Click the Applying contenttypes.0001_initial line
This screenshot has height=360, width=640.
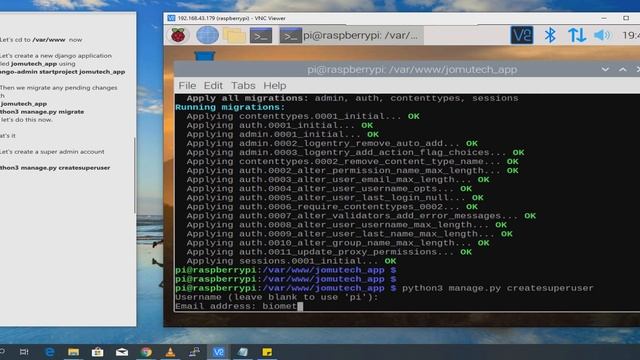[x=303, y=116]
